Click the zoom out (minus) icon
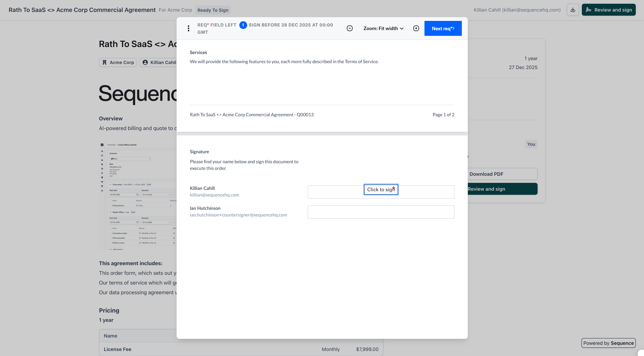The image size is (644, 356). tap(349, 28)
